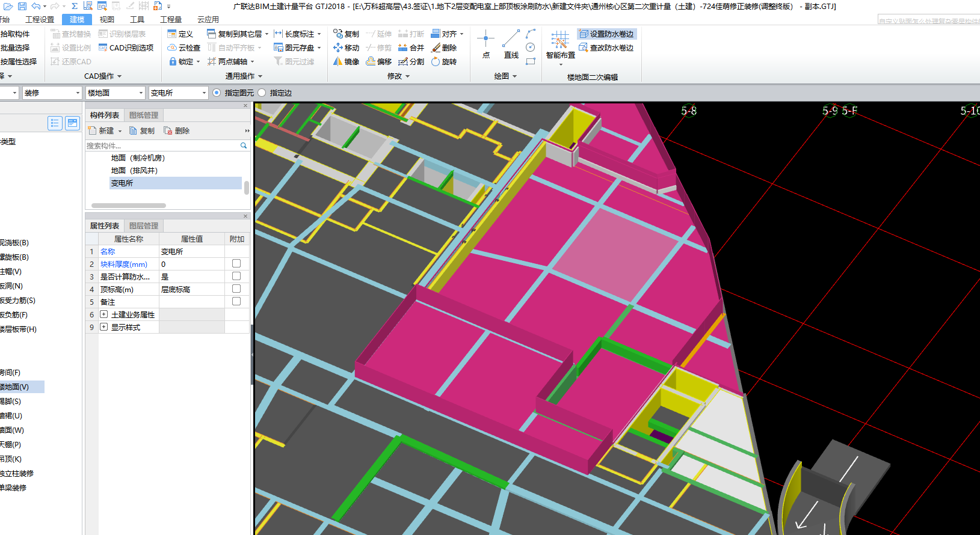The width and height of the screenshot is (980, 535).
Task: Activate 设置防水卷边 tool
Action: (x=606, y=34)
